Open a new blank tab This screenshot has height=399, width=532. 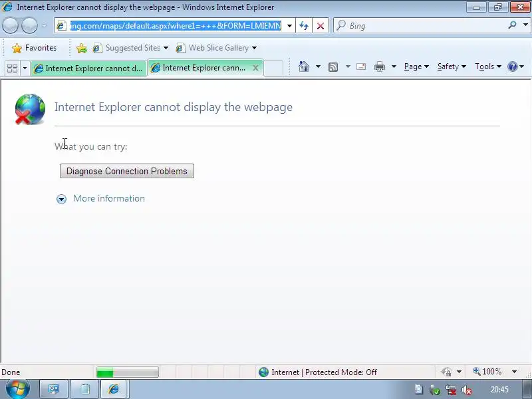[x=273, y=68]
